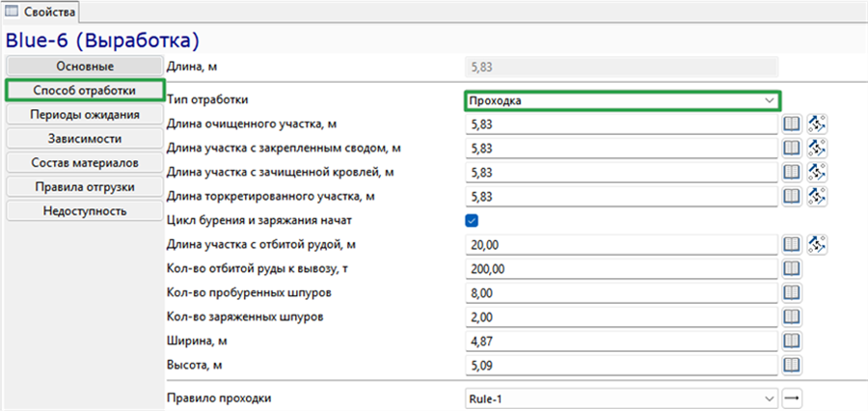Open book icon for Кол-во заряженных шпуров
This screenshot has height=411, width=868.
pyautogui.click(x=792, y=317)
